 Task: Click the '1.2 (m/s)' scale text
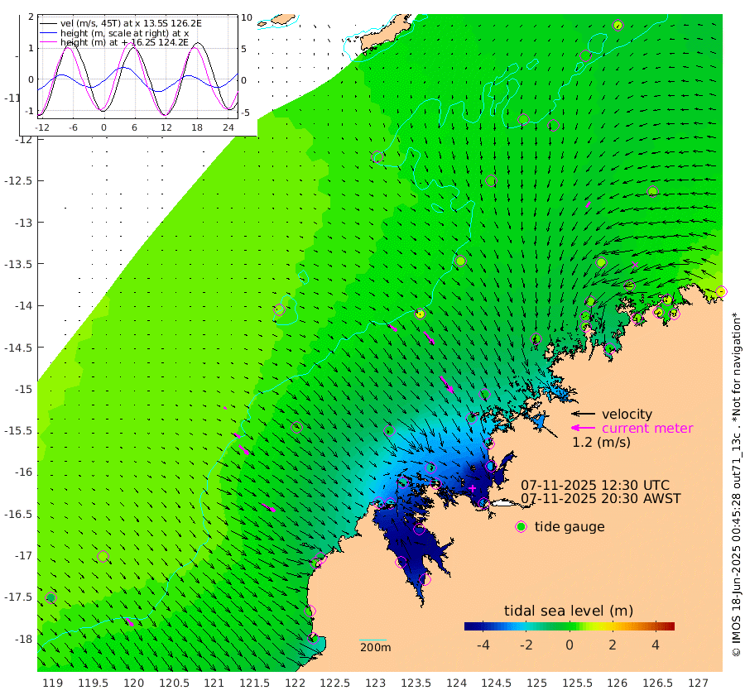(x=601, y=442)
